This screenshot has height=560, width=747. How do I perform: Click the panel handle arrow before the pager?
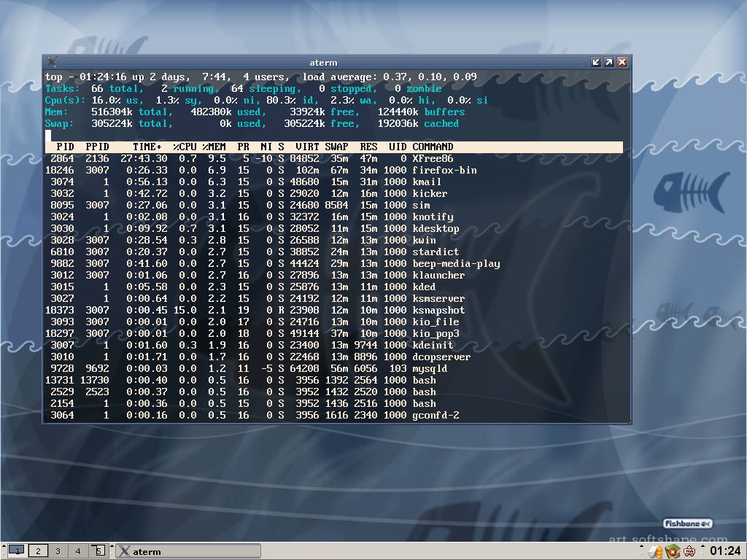pos(4,547)
